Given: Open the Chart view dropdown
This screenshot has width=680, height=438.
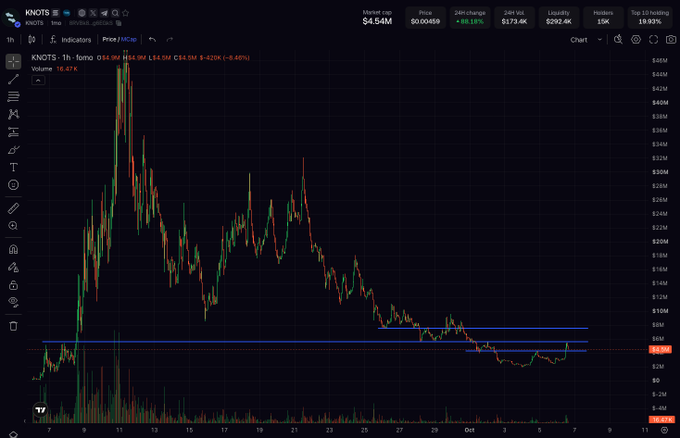Looking at the screenshot, I should click(x=586, y=39).
